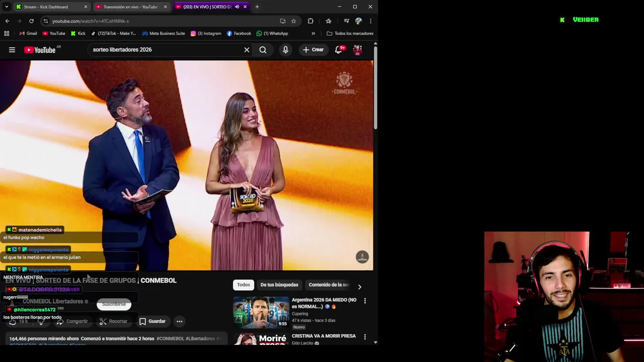Open the Facebook bookmark

click(x=239, y=33)
